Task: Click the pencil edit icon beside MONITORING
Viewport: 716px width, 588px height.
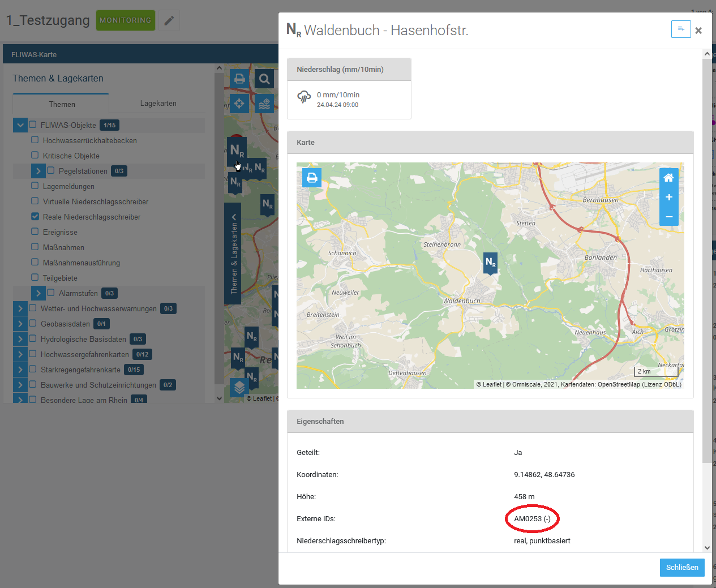Action: (169, 20)
